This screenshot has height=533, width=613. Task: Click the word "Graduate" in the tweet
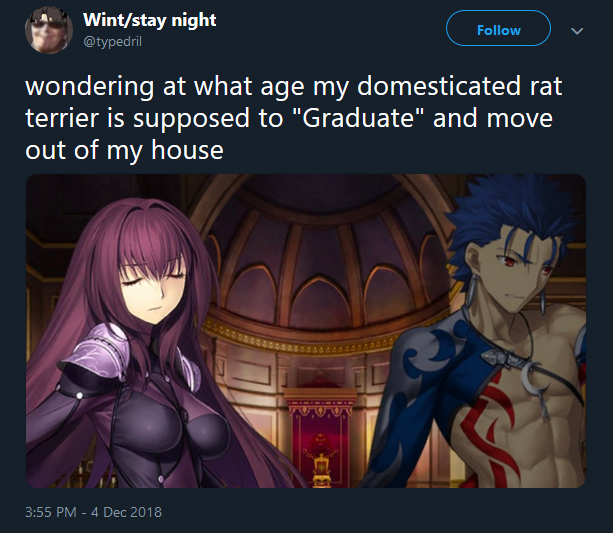click(358, 118)
